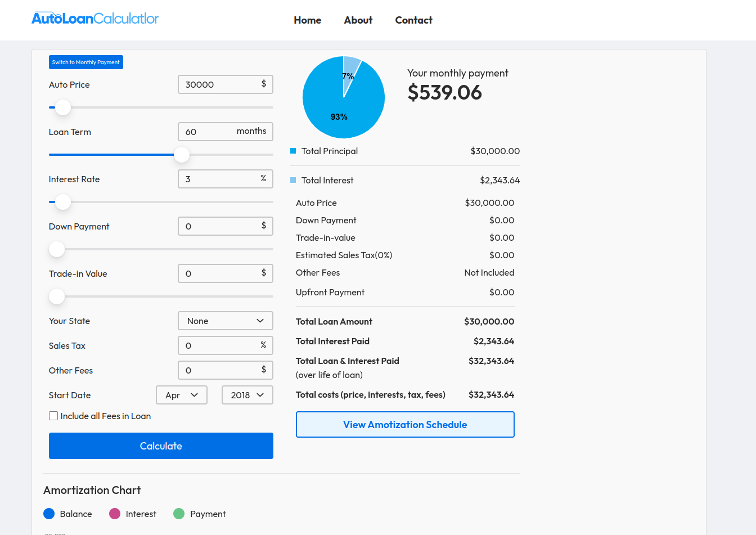Open the Your State dropdown
Screen dimensions: 756x535
pos(226,321)
